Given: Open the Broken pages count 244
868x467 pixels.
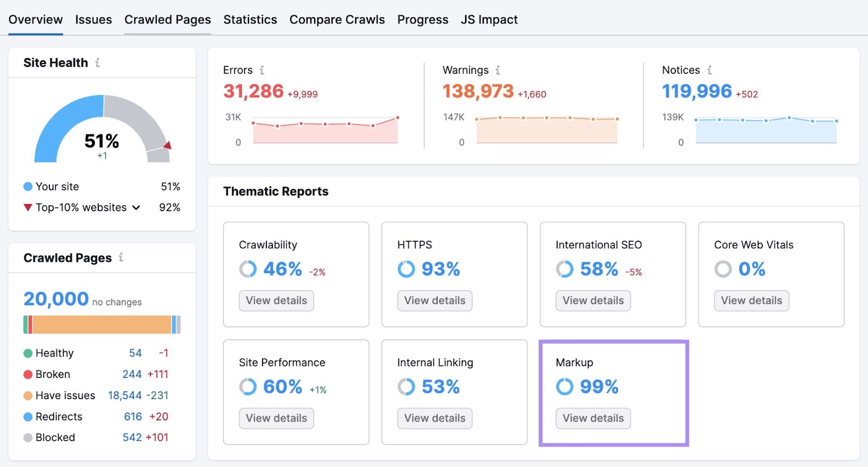Looking at the screenshot, I should (132, 374).
